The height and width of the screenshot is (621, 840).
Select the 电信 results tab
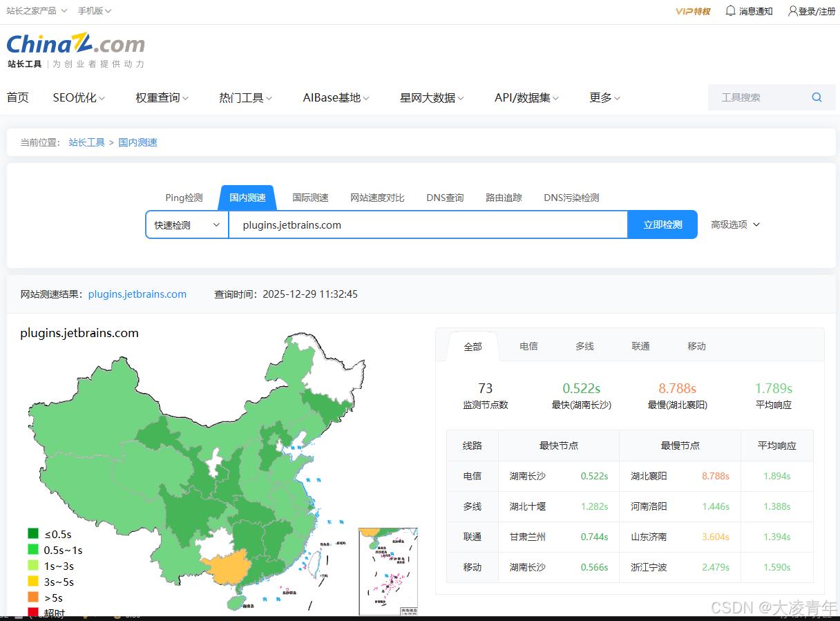(528, 346)
